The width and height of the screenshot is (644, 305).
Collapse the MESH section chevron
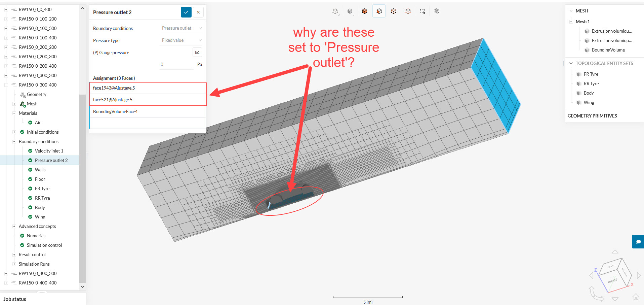571,11
